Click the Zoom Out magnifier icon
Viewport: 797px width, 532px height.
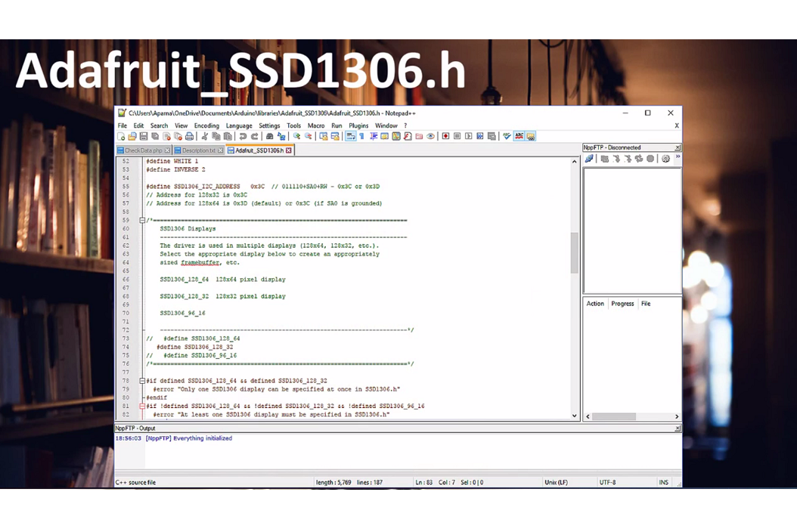[308, 136]
